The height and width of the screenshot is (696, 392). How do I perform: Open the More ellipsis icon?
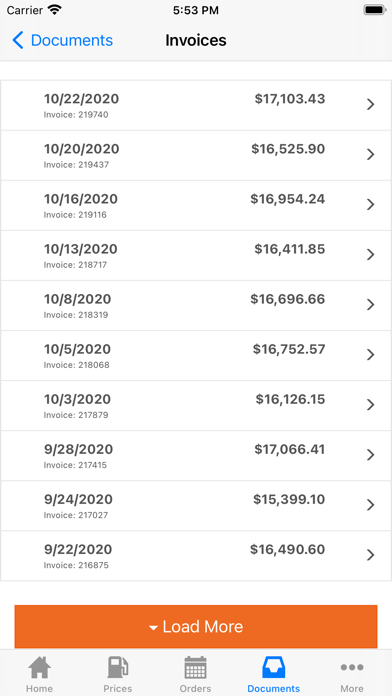click(352, 667)
